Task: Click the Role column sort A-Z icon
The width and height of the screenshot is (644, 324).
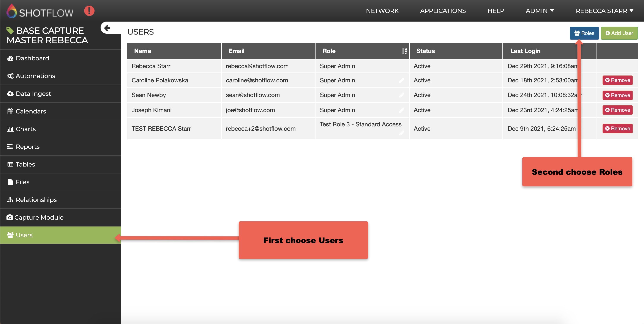Action: click(x=404, y=51)
